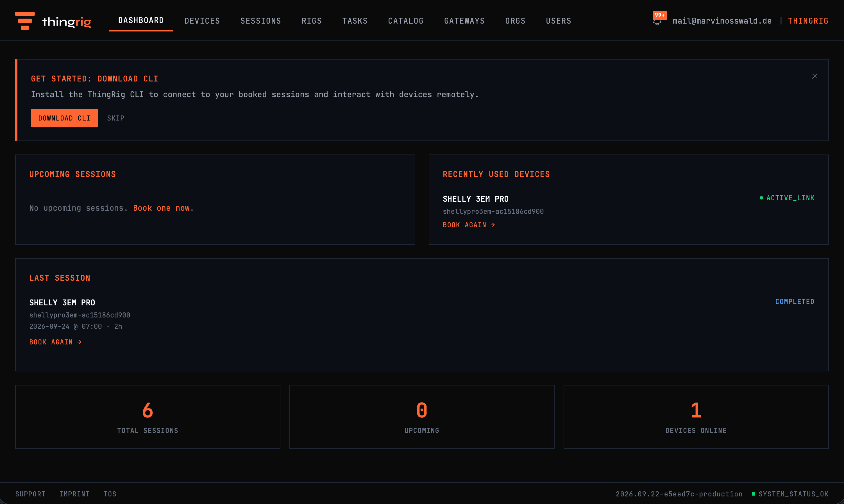Viewport: 844px width, 504px height.
Task: Click the SYSTEM_STATUS_OK indicator
Action: pyautogui.click(x=790, y=494)
